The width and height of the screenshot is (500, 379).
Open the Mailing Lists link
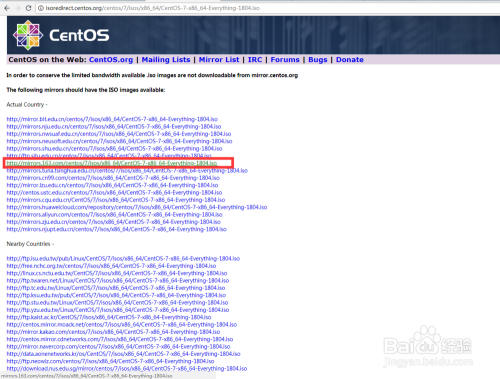[x=166, y=60]
